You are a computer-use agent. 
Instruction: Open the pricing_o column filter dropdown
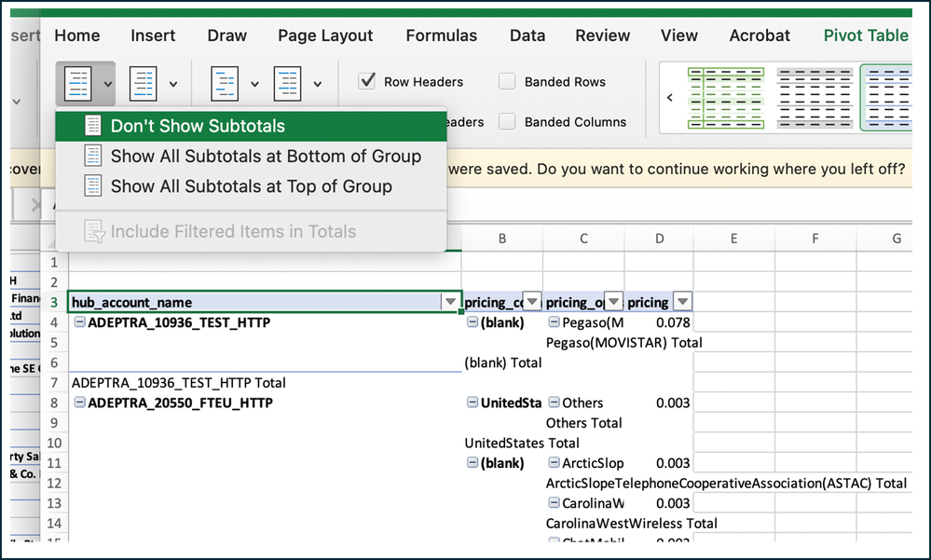pyautogui.click(x=613, y=302)
